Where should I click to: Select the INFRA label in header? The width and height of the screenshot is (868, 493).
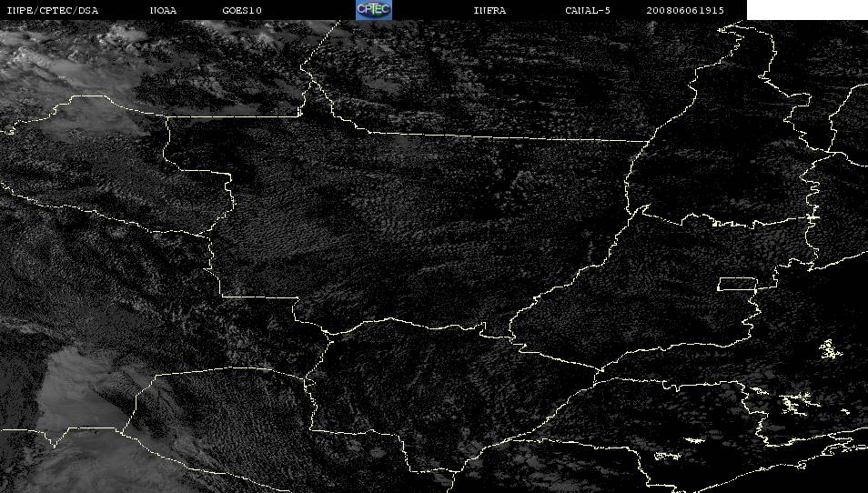[490, 11]
